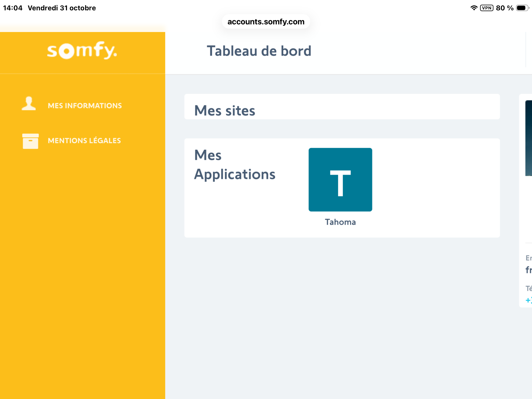
Task: Click the blue phone number link at right
Action: click(x=529, y=300)
